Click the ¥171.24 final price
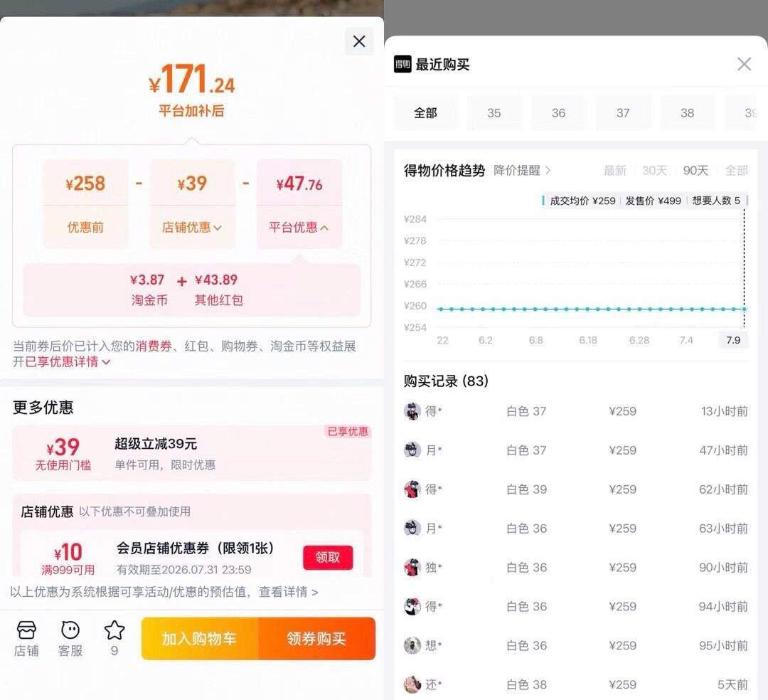The image size is (768, 700). click(x=191, y=80)
